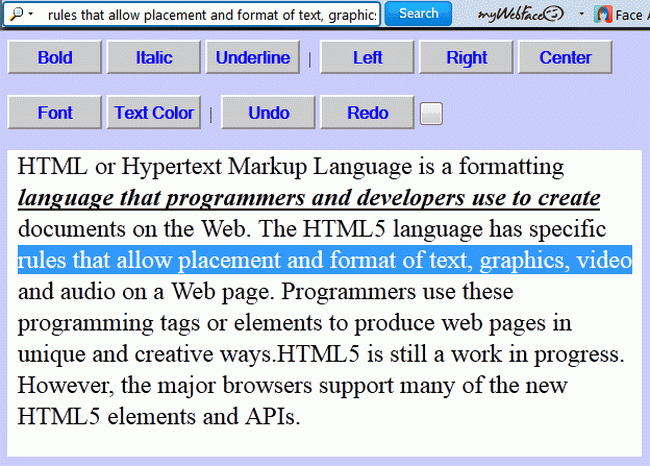Expand the dropdown arrow after myWebFace
Viewport: 650px width, 466px height.
coord(581,14)
